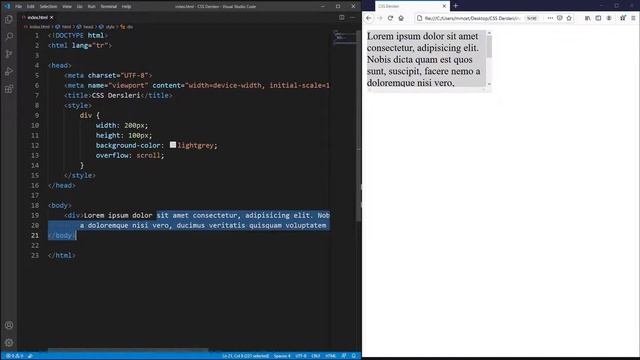The height and width of the screenshot is (360, 640).
Task: Click the lorem div horizontal scrollbar
Action: [426, 89]
